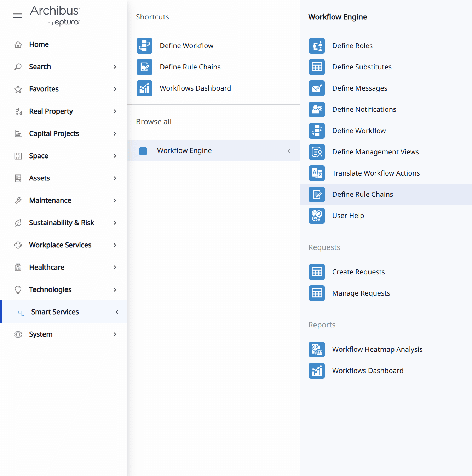Expand the Real Property chevron
Image resolution: width=472 pixels, height=476 pixels.
click(115, 111)
